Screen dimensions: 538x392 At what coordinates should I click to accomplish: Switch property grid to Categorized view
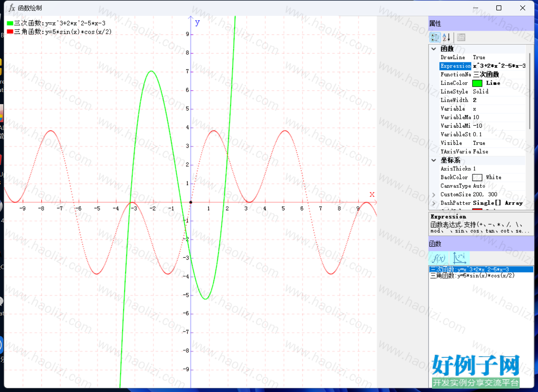pos(435,37)
